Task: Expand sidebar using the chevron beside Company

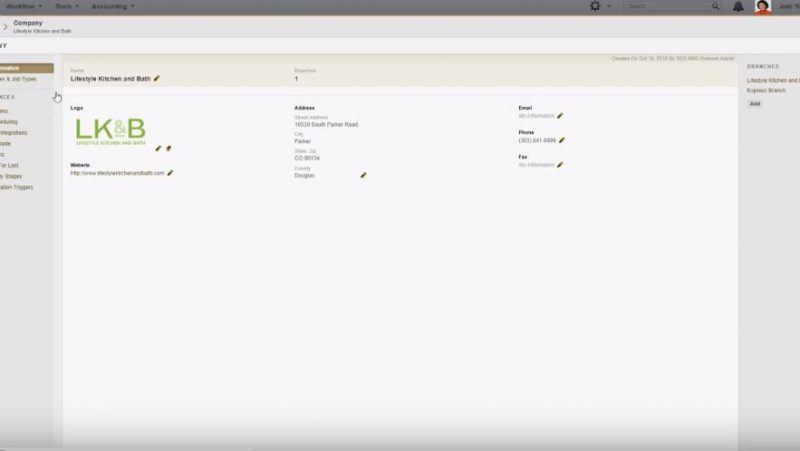Action: coord(4,27)
